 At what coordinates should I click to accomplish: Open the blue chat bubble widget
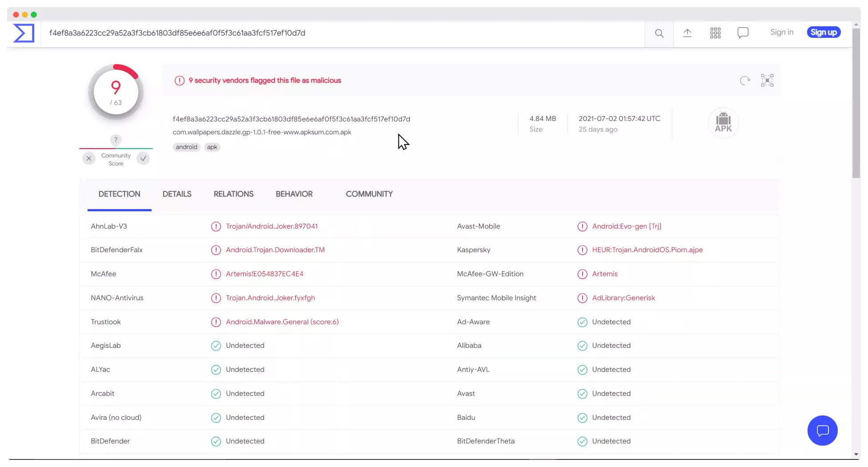[x=822, y=431]
